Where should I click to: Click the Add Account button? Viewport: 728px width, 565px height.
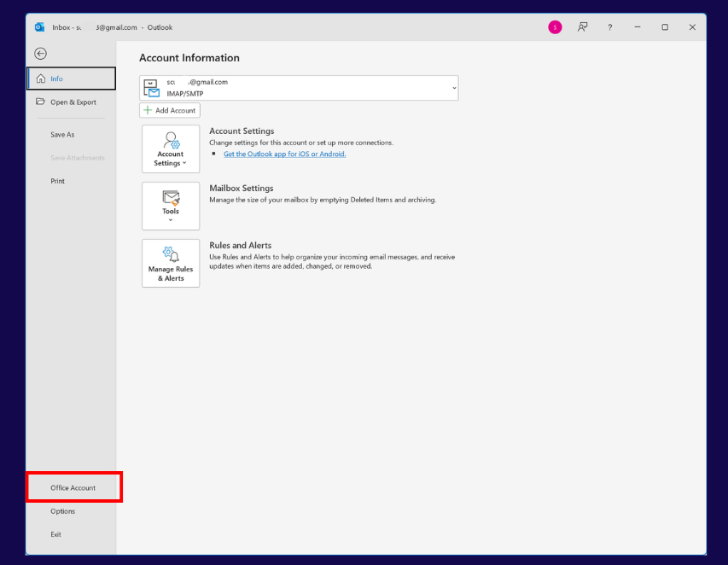click(170, 110)
